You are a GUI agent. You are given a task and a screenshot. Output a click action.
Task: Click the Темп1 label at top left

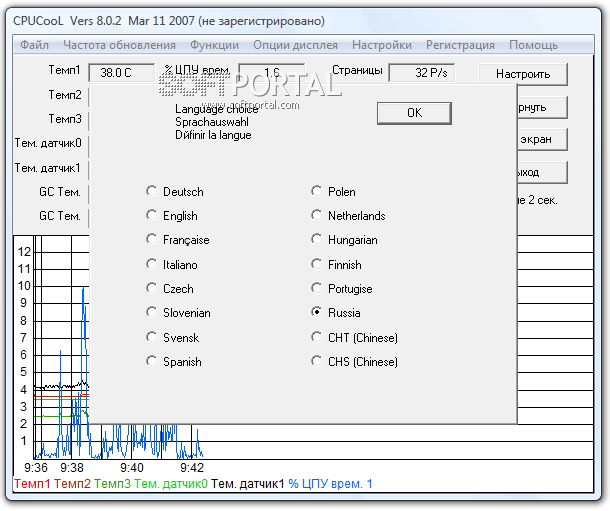tap(65, 70)
